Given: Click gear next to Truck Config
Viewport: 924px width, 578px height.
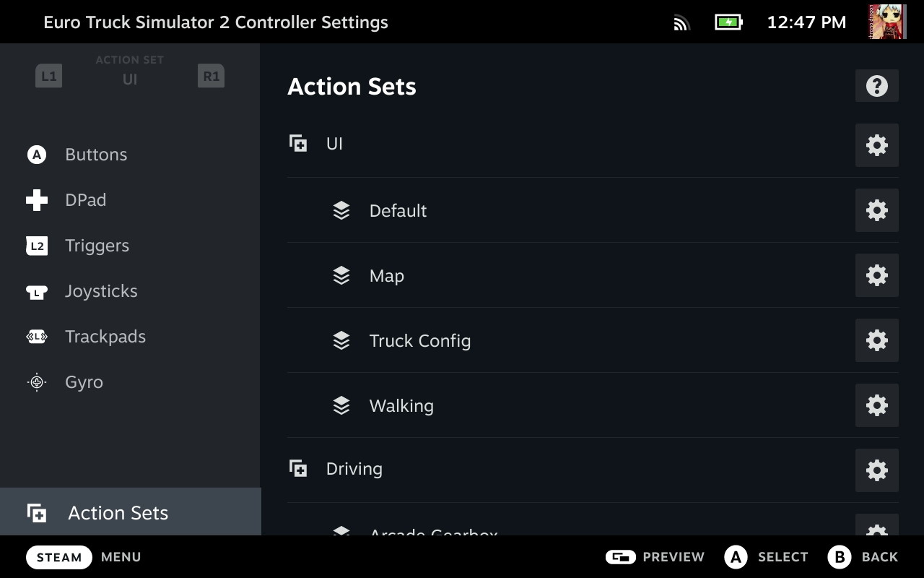Looking at the screenshot, I should [x=876, y=340].
